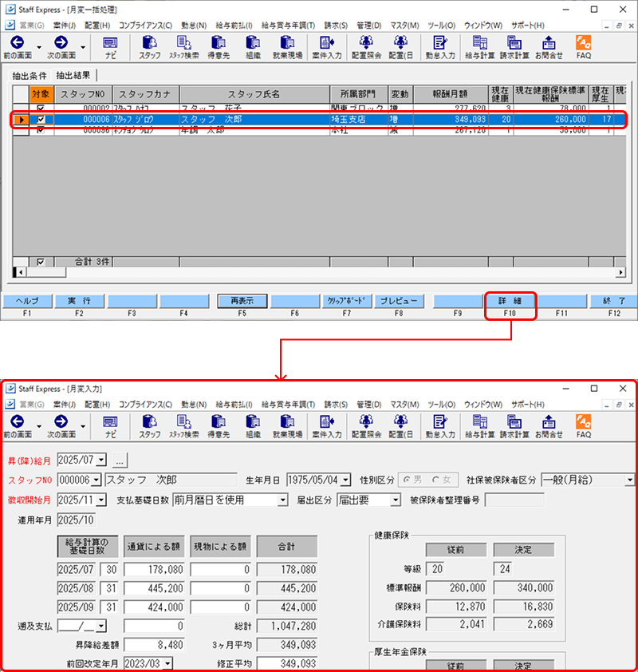Screen dimensions: 638x672
Task: Expand the 昇(降)給月 dropdown
Action: click(101, 461)
